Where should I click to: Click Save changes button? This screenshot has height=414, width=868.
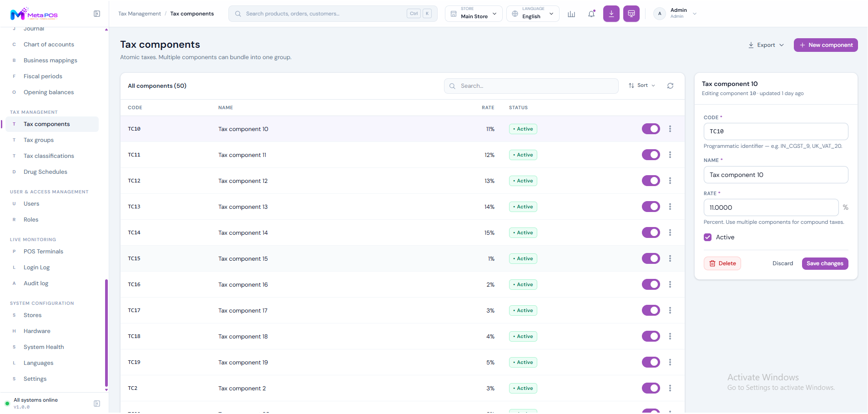(x=825, y=263)
